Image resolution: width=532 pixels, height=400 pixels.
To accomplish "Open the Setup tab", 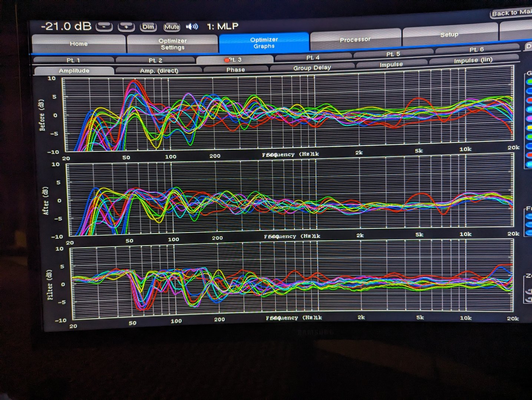I will 449,35.
